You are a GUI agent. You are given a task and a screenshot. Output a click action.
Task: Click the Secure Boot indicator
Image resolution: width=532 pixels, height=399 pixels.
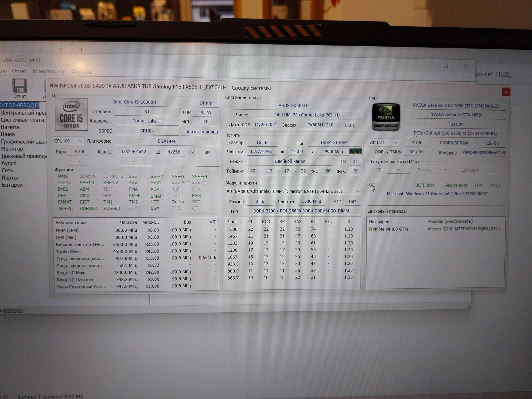tap(455, 185)
